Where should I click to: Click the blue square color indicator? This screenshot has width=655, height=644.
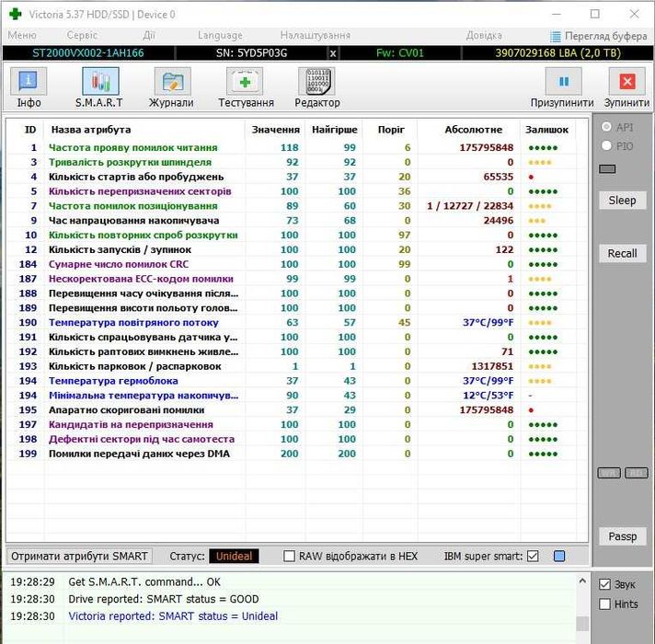(559, 556)
